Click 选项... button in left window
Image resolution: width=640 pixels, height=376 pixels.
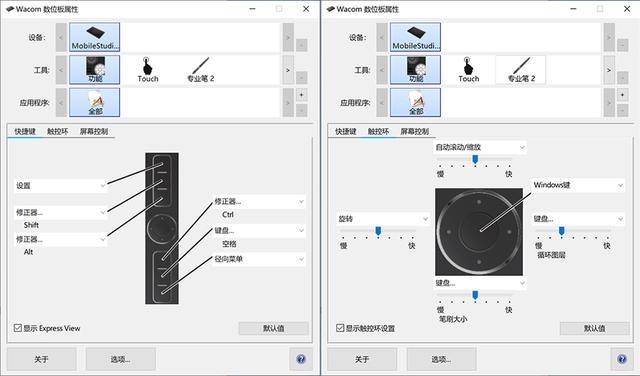tap(120, 359)
